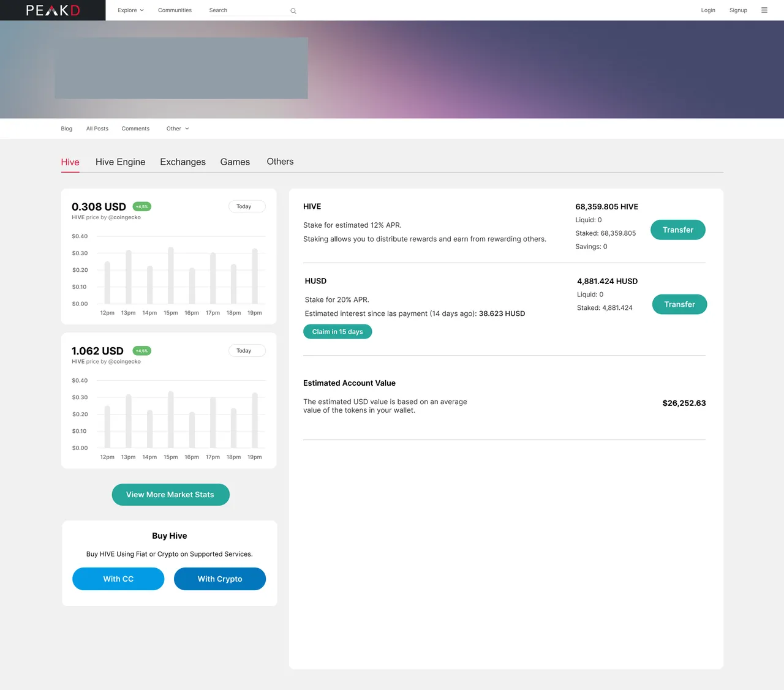Click the profile cover banner placeholder
The width and height of the screenshot is (784, 690).
point(181,68)
